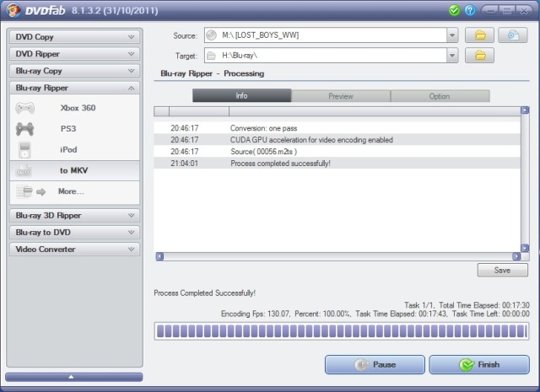
Task: Click the encoding progress bar
Action: (341, 331)
